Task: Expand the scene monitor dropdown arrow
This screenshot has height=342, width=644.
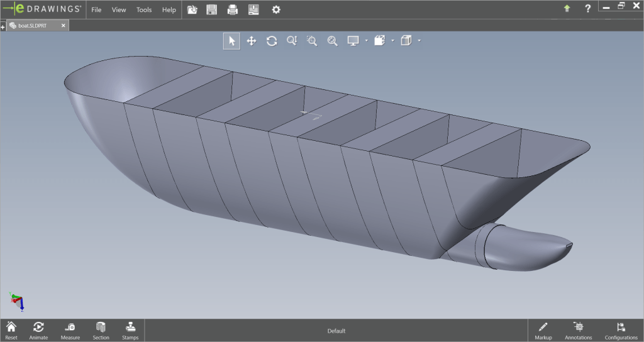Action: click(x=366, y=41)
